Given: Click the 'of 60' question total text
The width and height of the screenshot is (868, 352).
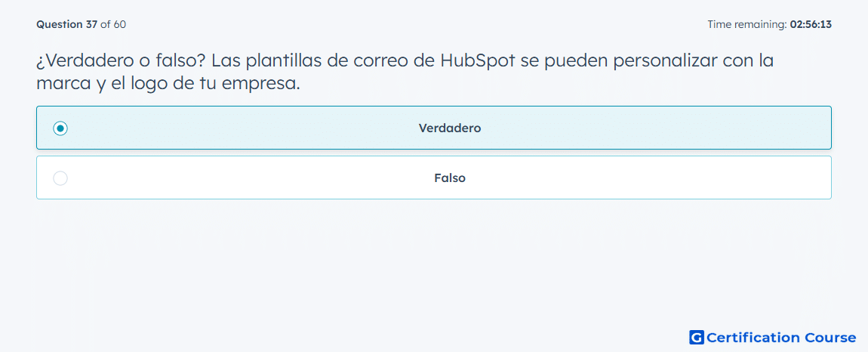Looking at the screenshot, I should pos(113,24).
